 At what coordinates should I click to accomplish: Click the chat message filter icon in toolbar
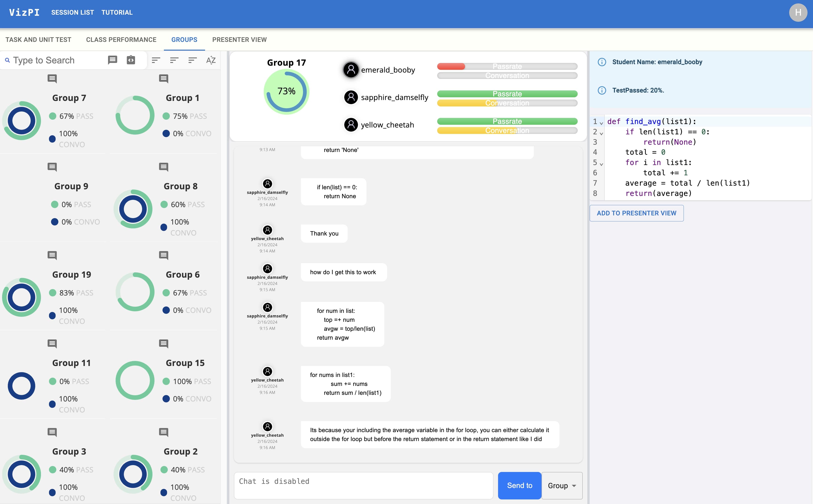113,60
